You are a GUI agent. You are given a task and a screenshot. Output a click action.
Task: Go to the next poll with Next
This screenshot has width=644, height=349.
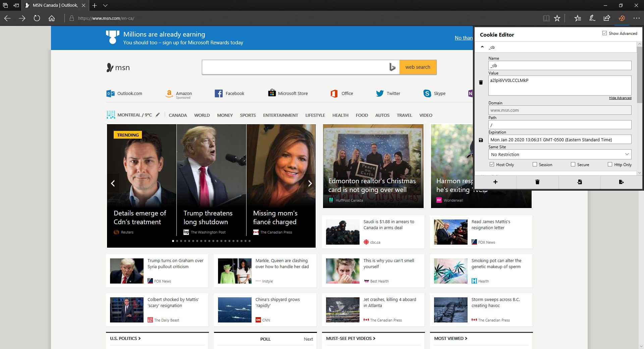[308, 339]
